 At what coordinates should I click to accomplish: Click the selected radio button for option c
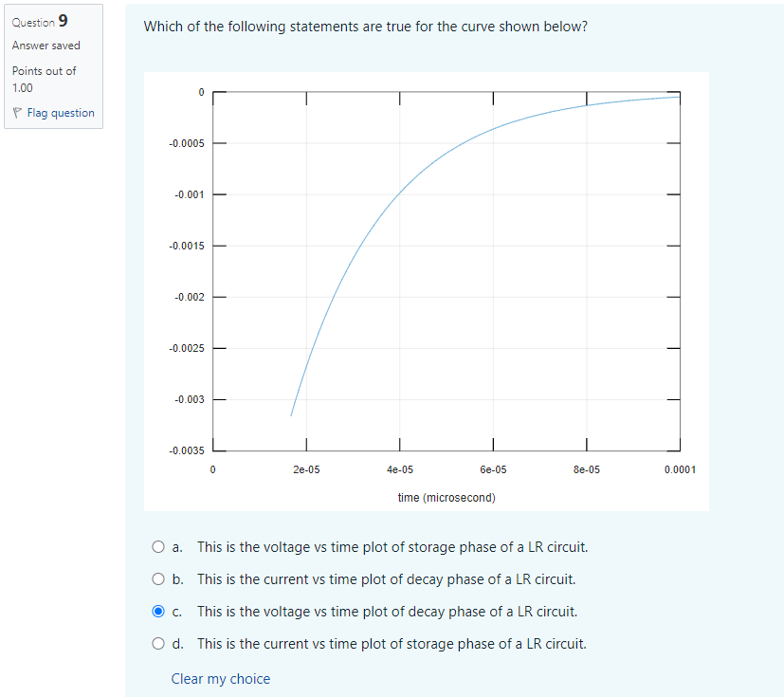(158, 611)
